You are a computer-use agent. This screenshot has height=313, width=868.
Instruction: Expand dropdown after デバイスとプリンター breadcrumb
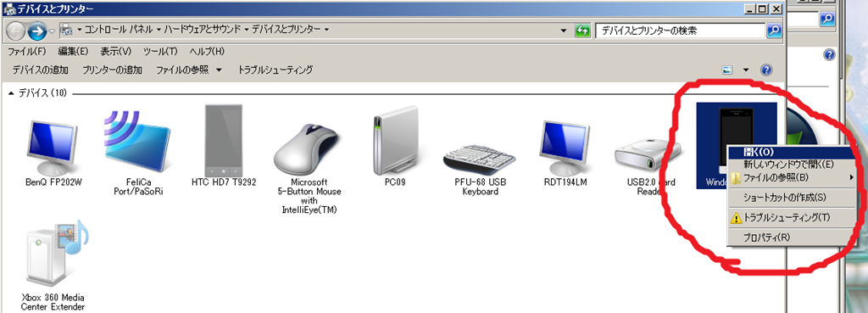(326, 30)
